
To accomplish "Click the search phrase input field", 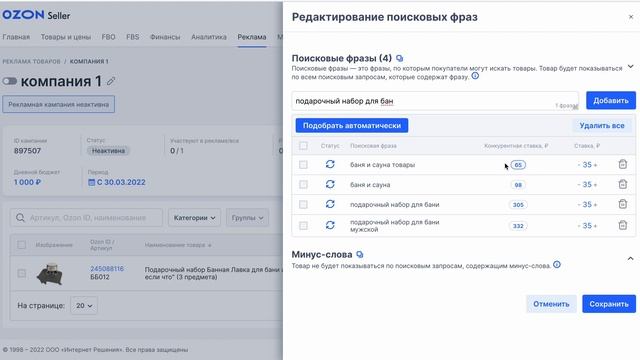I will coord(435,101).
